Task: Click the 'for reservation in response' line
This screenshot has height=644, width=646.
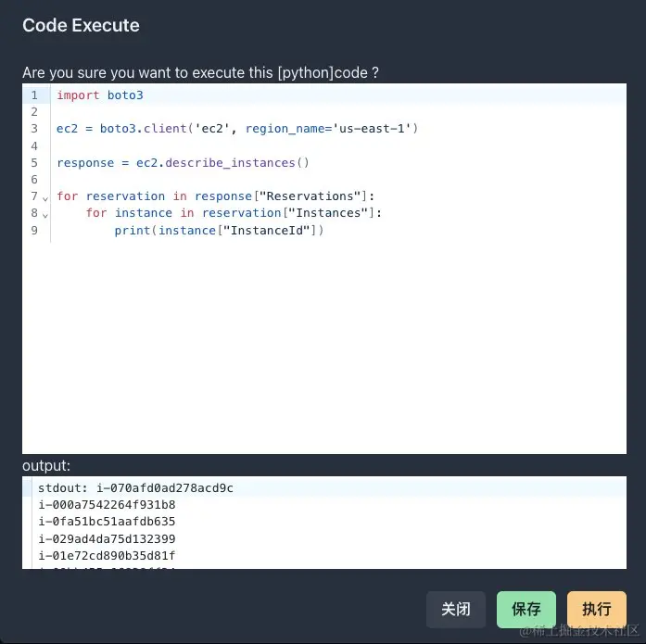Action: point(215,196)
